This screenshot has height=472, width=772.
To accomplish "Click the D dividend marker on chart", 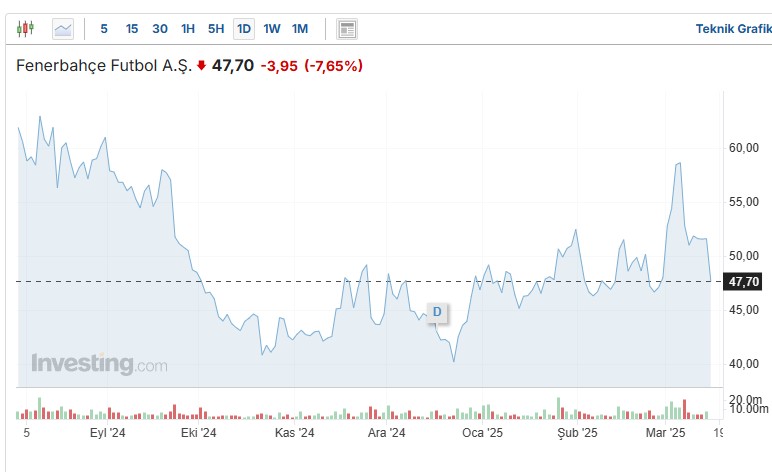I will tap(437, 312).
